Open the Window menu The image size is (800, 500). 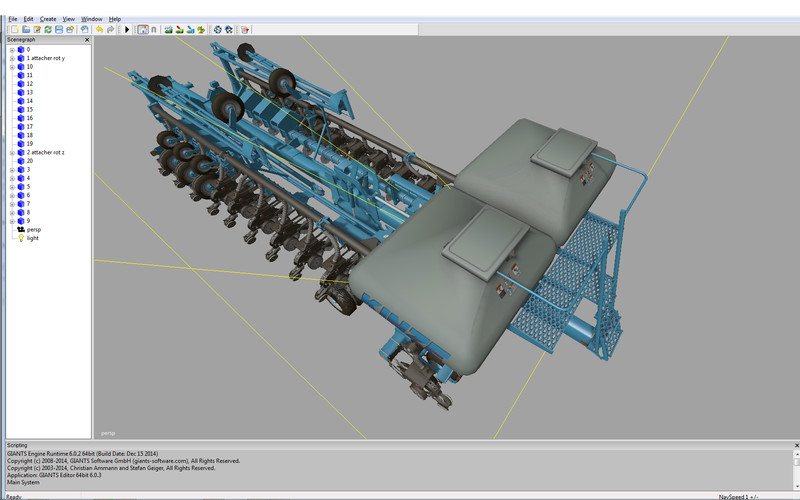pos(91,19)
